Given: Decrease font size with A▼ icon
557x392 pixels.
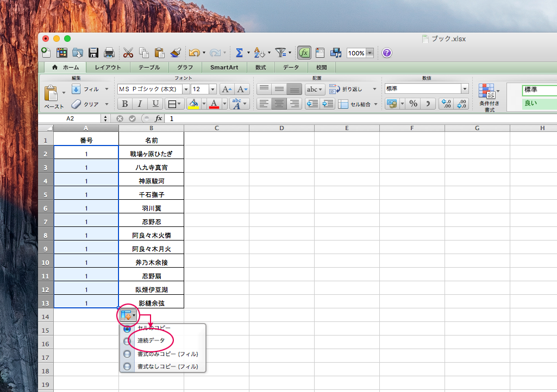Looking at the screenshot, I should click(x=242, y=89).
